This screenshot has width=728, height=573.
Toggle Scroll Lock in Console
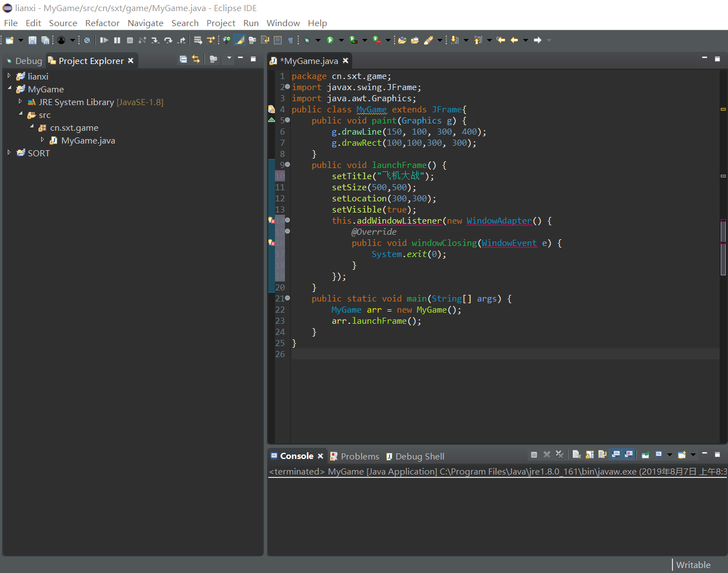click(589, 455)
